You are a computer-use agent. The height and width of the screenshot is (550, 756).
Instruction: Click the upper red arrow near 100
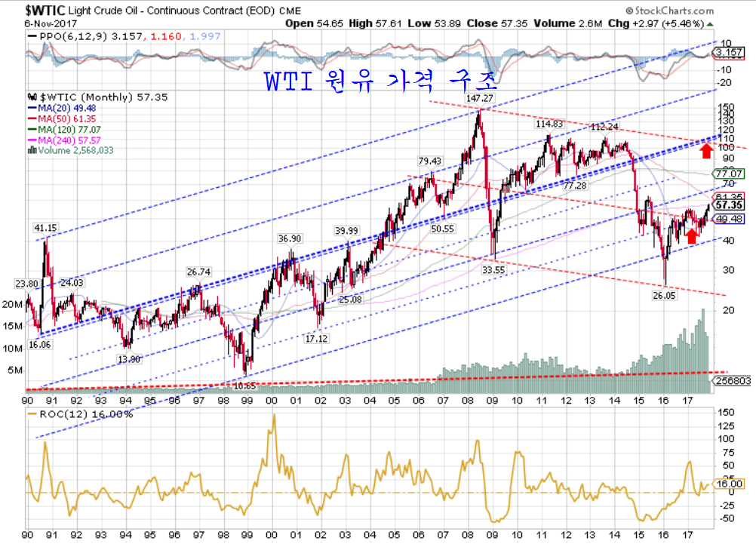[705, 151]
